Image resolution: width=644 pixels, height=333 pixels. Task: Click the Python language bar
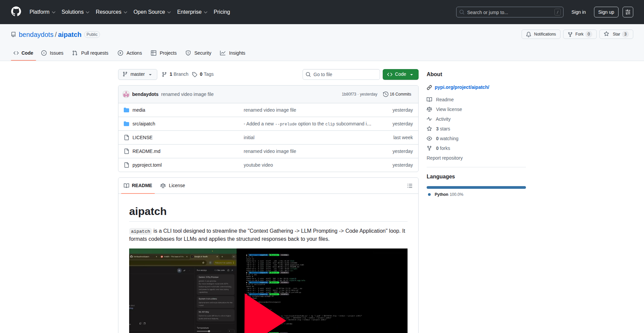(x=476, y=187)
